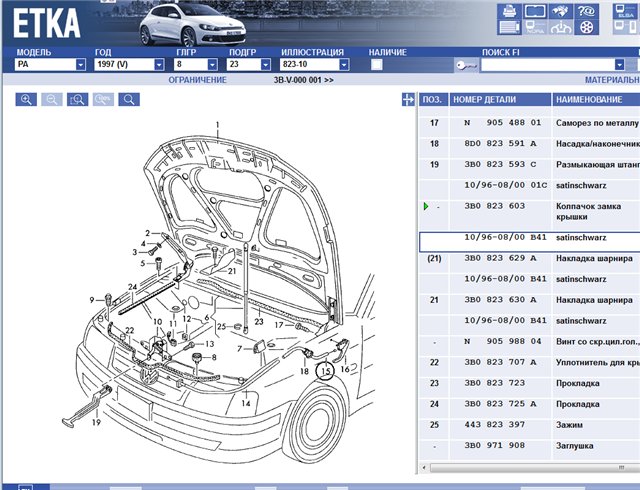
Task: Click the greyed computer-tower icon below ELSA
Action: (x=626, y=27)
